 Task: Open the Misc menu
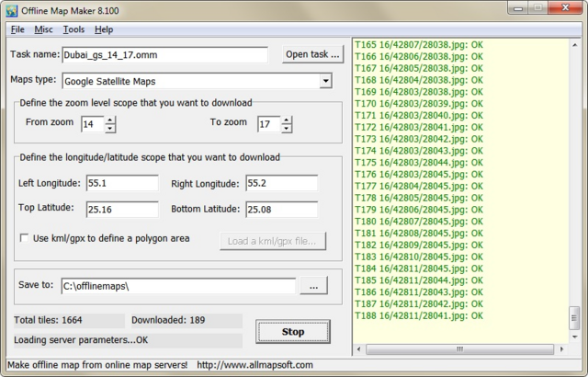43,29
